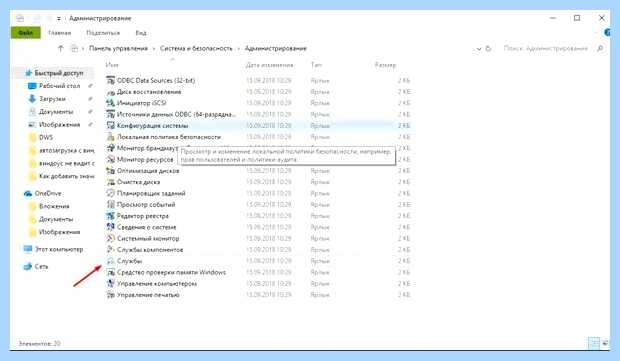Click Планировщик заданий file name
This screenshot has height=361, width=620.
[151, 193]
